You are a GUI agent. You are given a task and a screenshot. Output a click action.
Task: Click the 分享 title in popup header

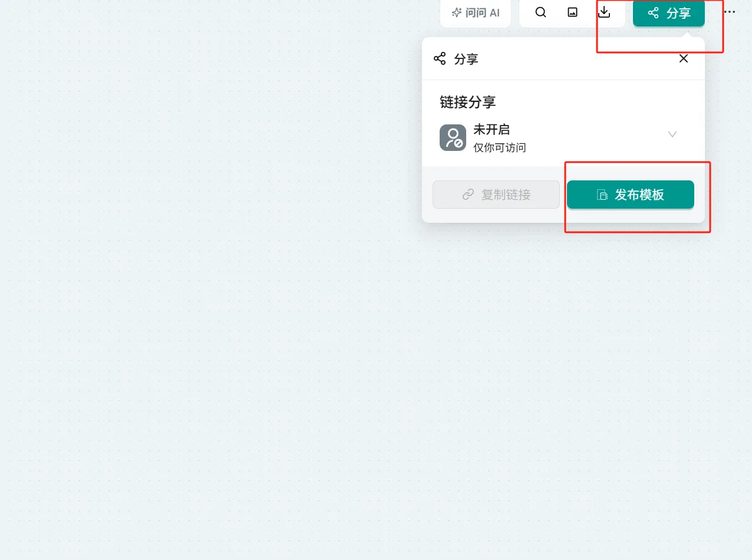466,59
